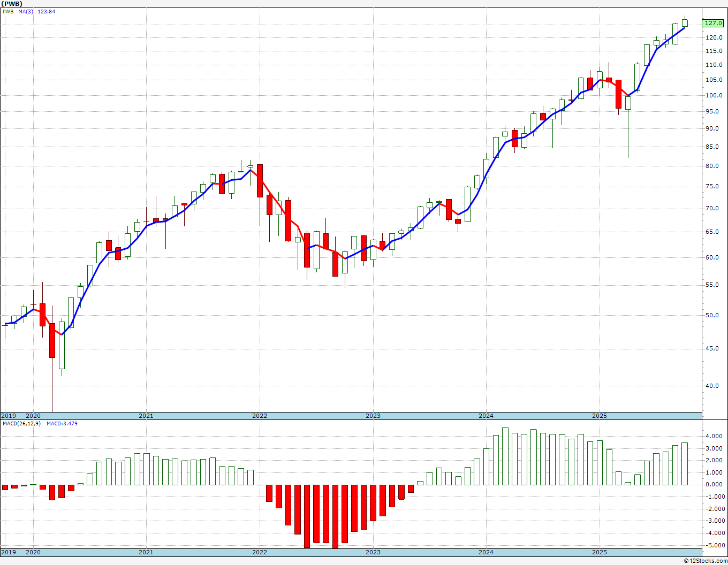Click the "4.000" MACD axis label
Screen dimensions: 728x565
(x=714, y=436)
